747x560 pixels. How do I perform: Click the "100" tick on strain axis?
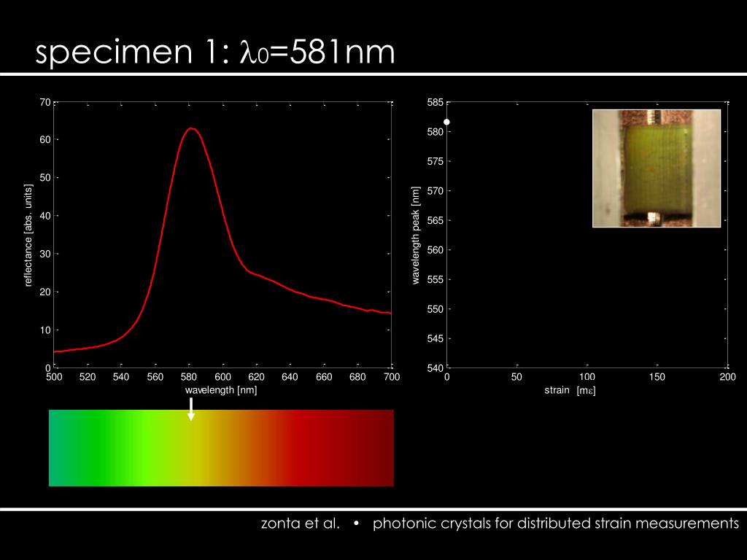click(587, 377)
